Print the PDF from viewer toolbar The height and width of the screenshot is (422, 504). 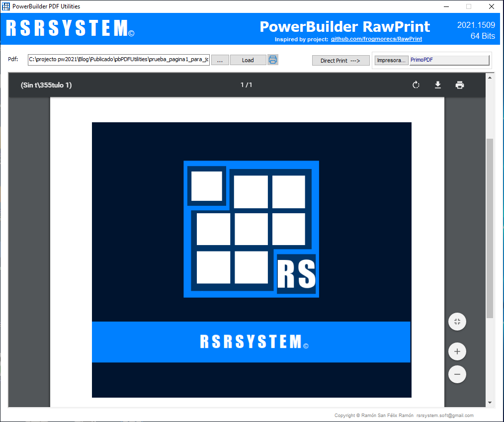pyautogui.click(x=460, y=85)
